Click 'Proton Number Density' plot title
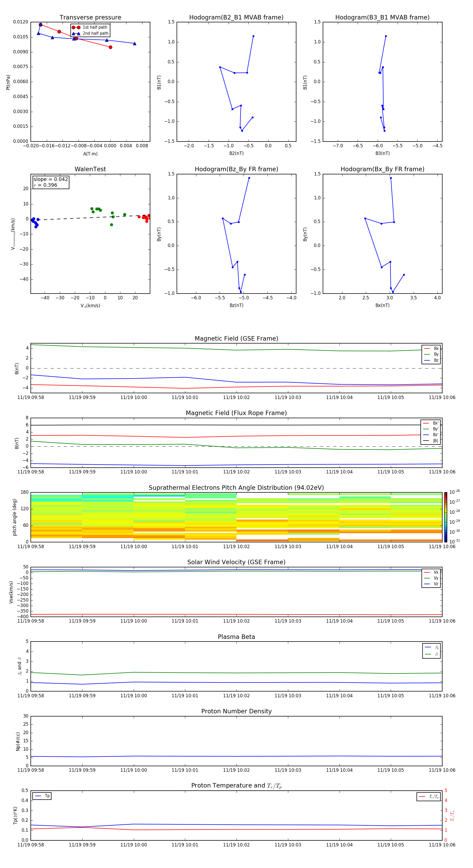This screenshot has width=473, height=868. [236, 711]
